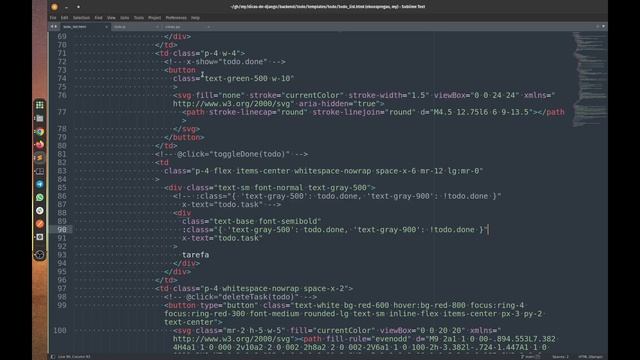Click the white circular dock icon below WhatsApp

coord(40,211)
